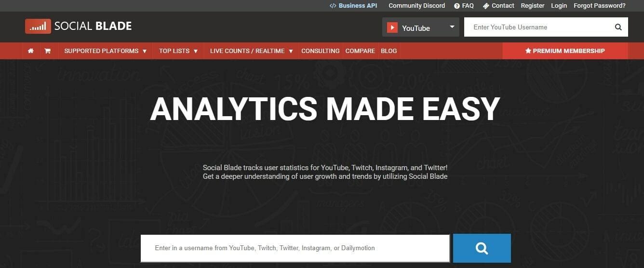
Task: Click the Social Blade logo
Action: pyautogui.click(x=79, y=26)
